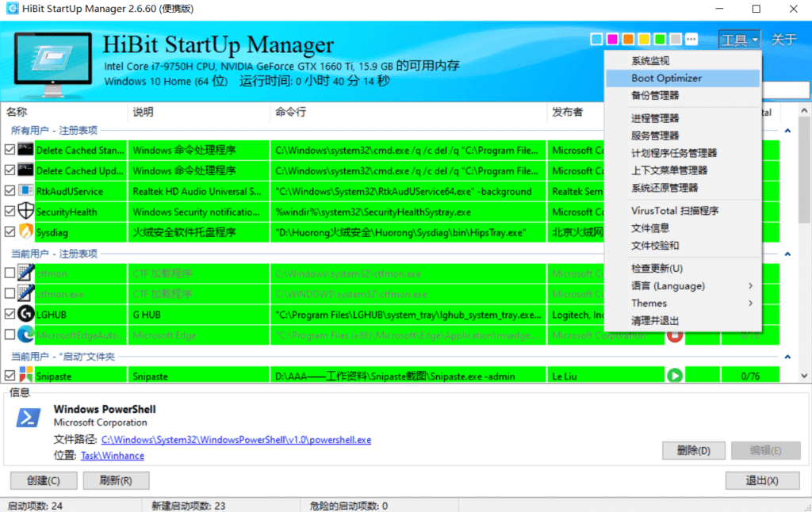This screenshot has width=812, height=512.
Task: Click the 退出(X) button
Action: pyautogui.click(x=762, y=480)
